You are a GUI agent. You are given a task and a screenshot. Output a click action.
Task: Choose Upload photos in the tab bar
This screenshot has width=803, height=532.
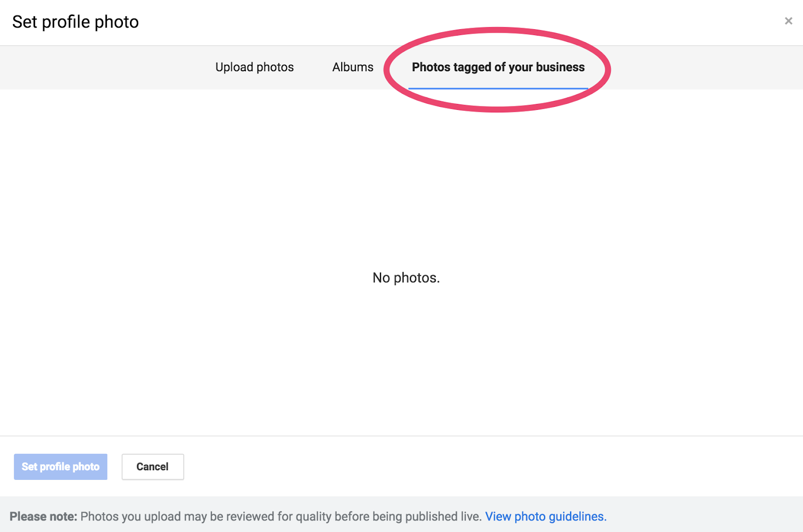(254, 67)
